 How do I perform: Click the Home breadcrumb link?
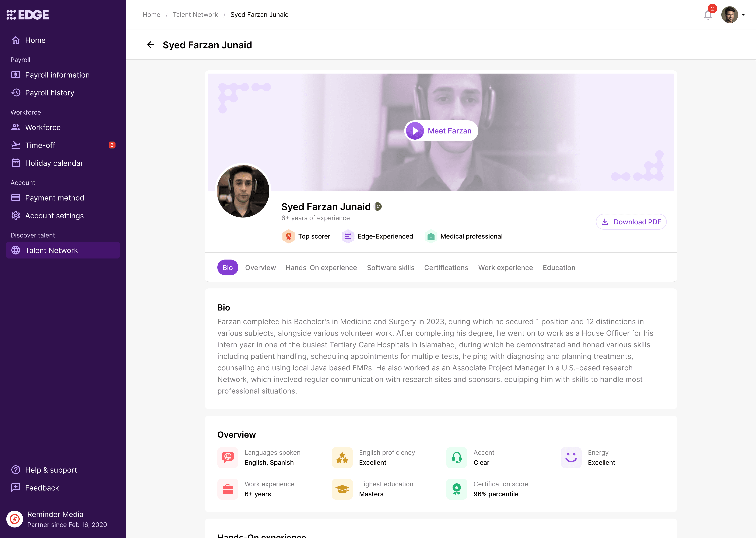pos(151,15)
